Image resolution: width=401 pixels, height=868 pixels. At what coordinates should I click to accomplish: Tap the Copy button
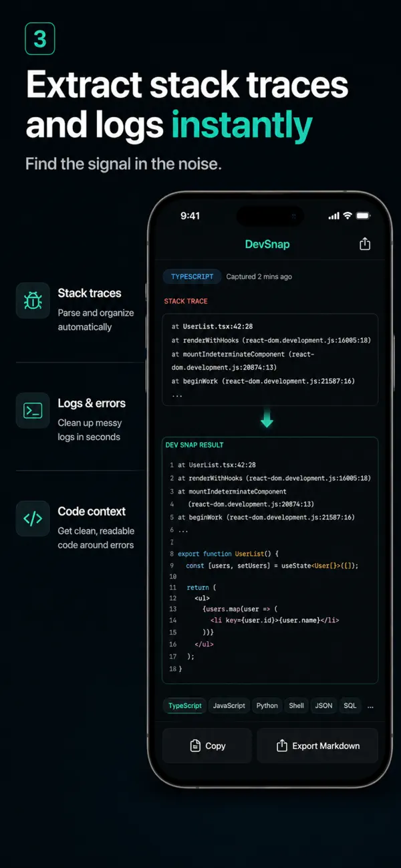207,746
